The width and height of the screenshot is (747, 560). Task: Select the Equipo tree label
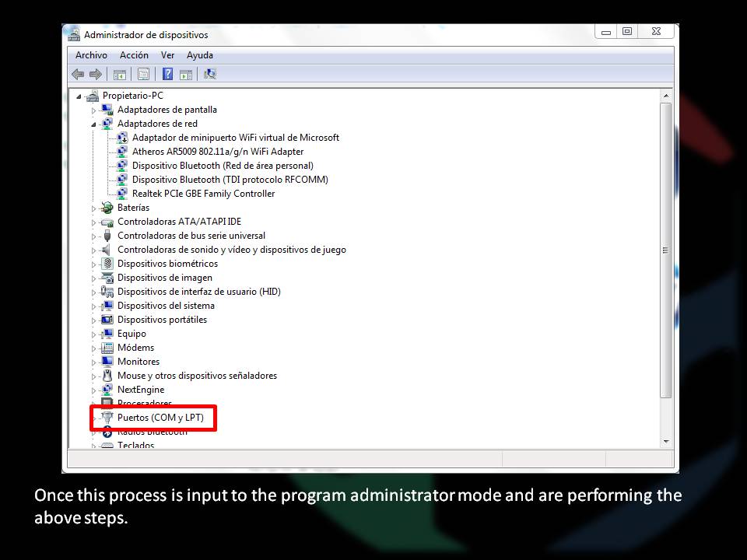[132, 334]
